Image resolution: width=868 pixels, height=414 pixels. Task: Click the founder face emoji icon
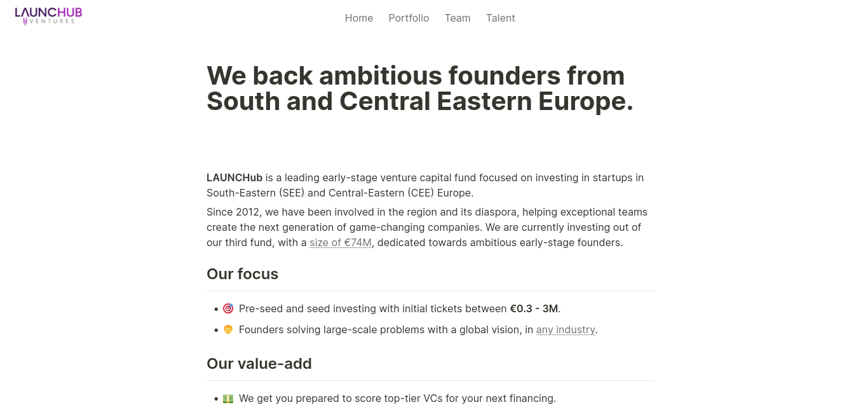228,329
